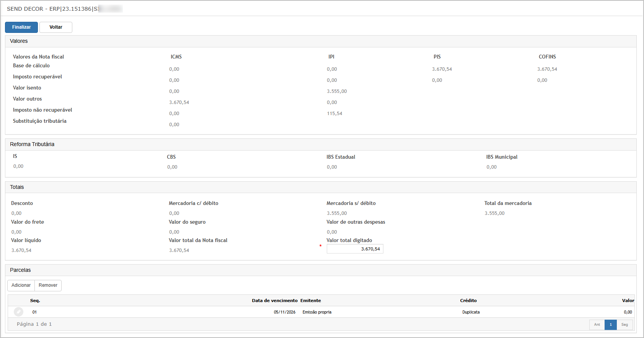The image size is (644, 338).
Task: Click the Mercadoria s/ débito amount 3.555,00
Action: (x=337, y=213)
